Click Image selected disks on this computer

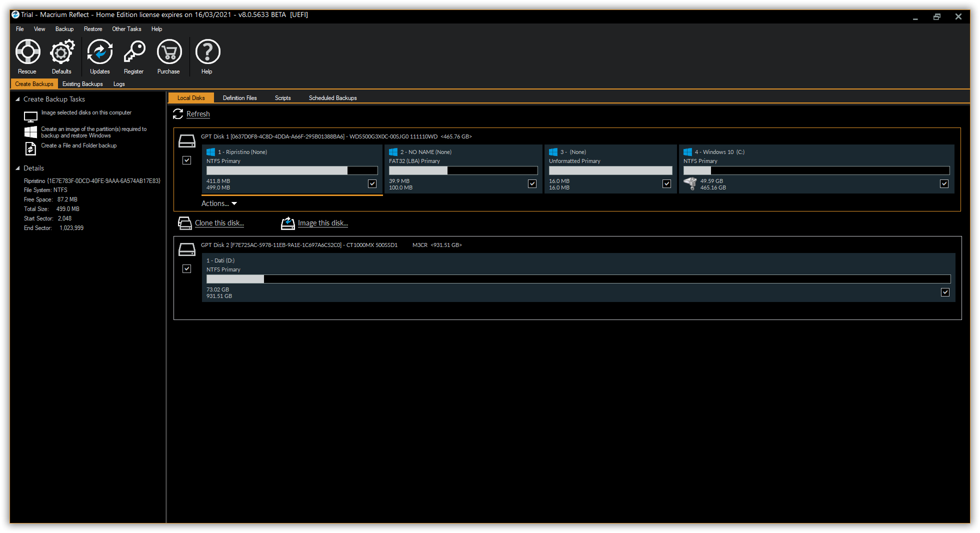[86, 112]
